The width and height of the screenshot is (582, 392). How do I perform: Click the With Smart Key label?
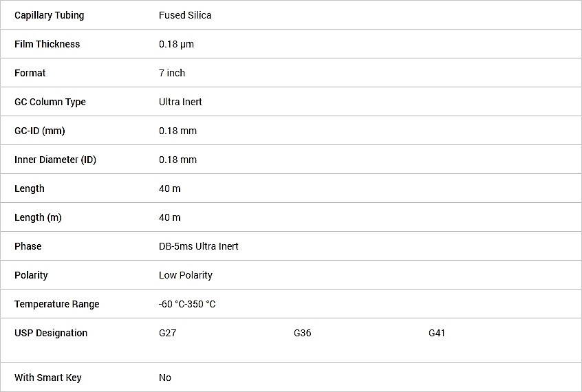point(48,378)
